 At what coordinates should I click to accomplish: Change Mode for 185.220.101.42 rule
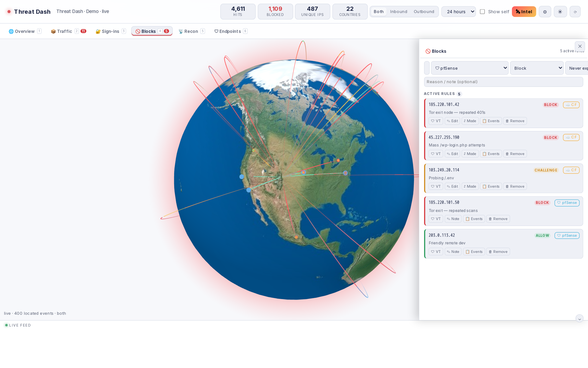470,121
